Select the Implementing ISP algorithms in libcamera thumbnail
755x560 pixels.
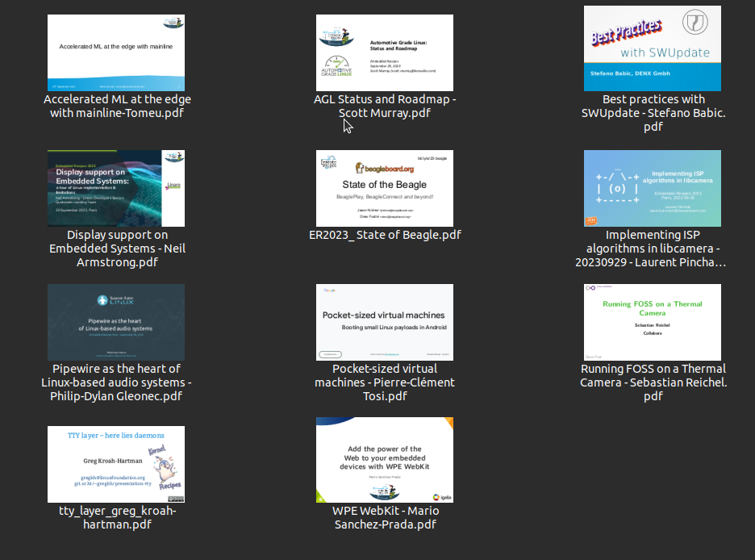tap(653, 188)
